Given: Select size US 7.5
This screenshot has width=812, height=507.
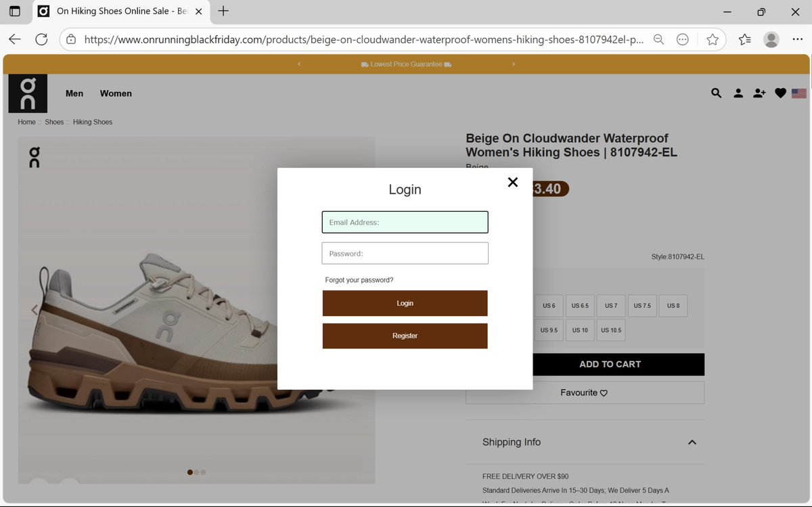Looking at the screenshot, I should (x=642, y=306).
